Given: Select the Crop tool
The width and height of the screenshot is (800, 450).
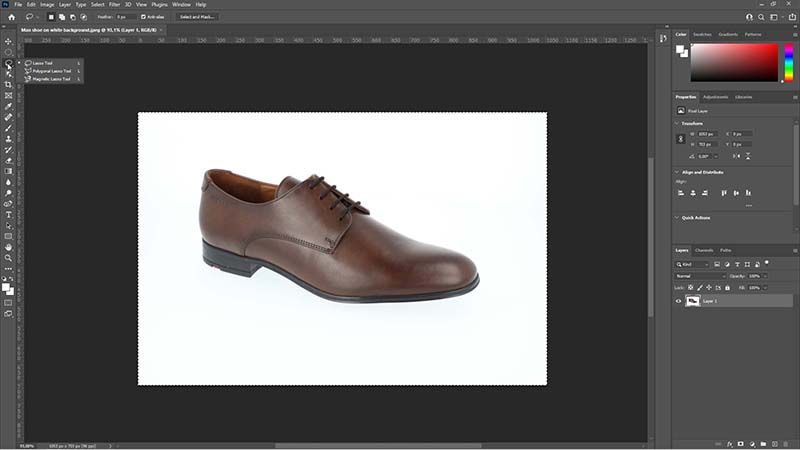Looking at the screenshot, I should [x=8, y=84].
